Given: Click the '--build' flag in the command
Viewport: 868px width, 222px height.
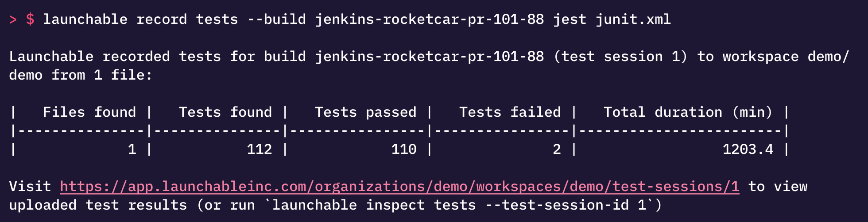Looking at the screenshot, I should (x=277, y=19).
